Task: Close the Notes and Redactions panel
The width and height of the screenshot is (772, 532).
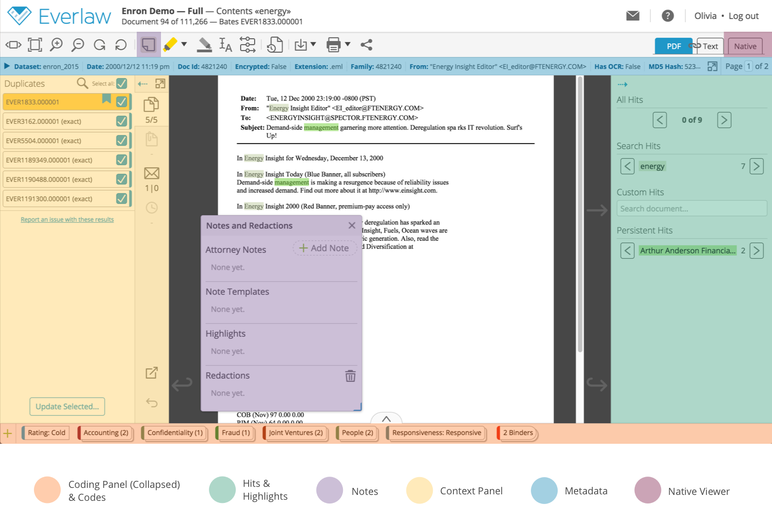Action: [x=352, y=225]
